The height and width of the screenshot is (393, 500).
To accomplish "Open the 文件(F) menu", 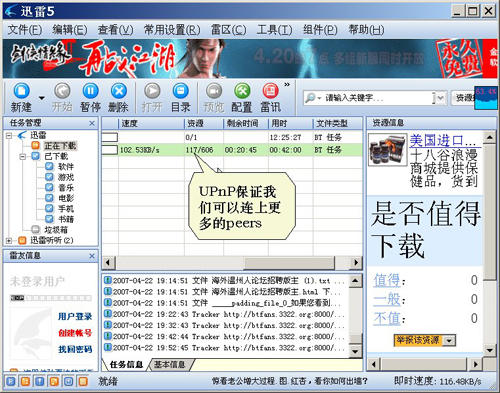I will pyautogui.click(x=25, y=30).
